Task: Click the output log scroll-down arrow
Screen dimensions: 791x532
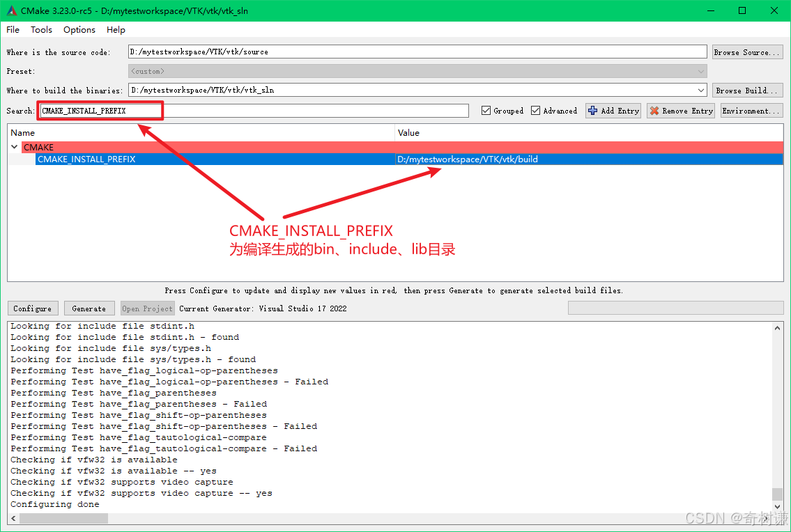Action: coord(777,507)
